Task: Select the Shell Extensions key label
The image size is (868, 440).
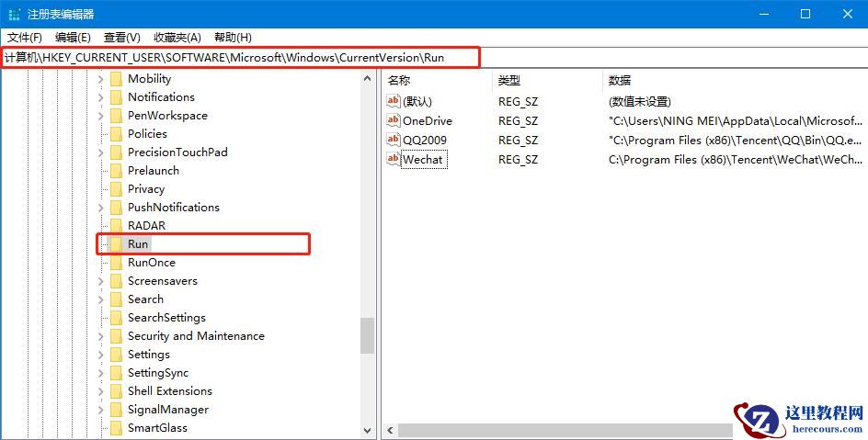Action: 170,390
